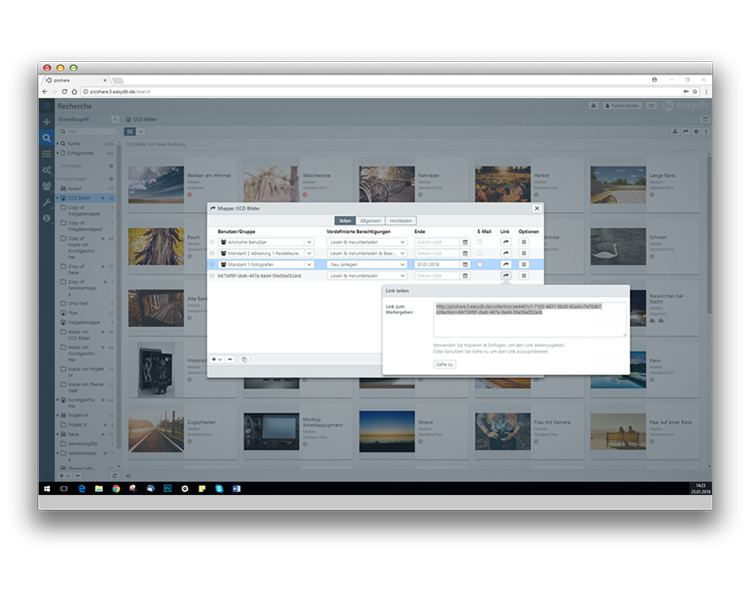Open the 'Lesen & Herunterladen & Bear...' dropdown
This screenshot has height=596, width=750.
(367, 253)
